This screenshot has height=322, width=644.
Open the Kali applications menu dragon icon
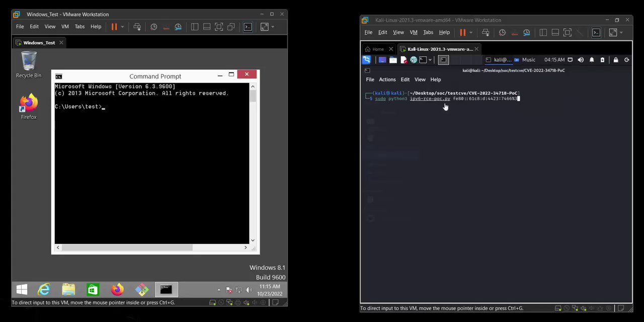(x=367, y=59)
